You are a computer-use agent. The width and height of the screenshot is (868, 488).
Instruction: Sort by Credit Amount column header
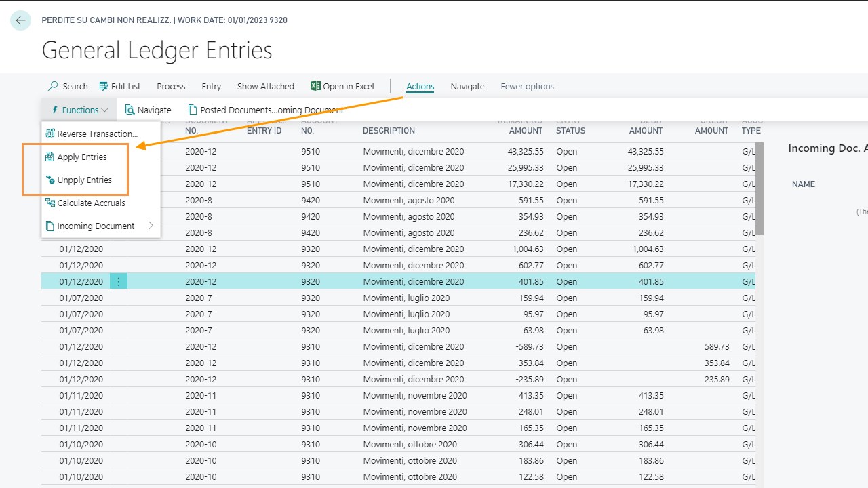pos(712,126)
